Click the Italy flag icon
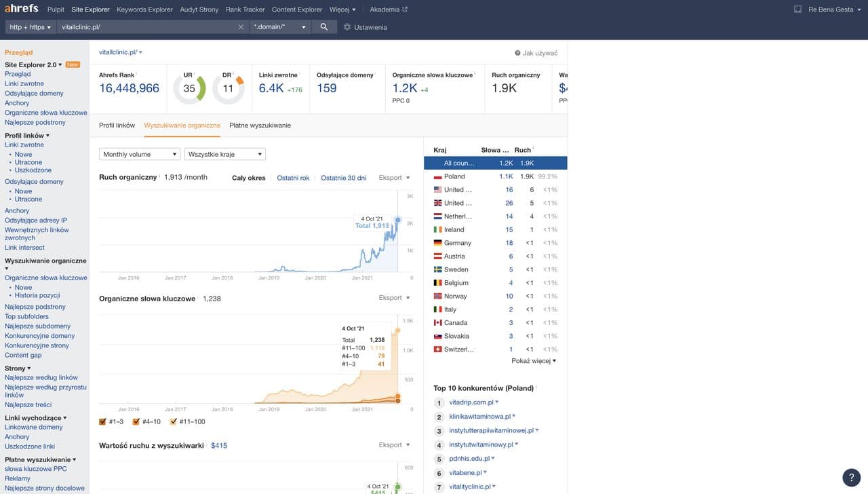The image size is (868, 494). (437, 309)
